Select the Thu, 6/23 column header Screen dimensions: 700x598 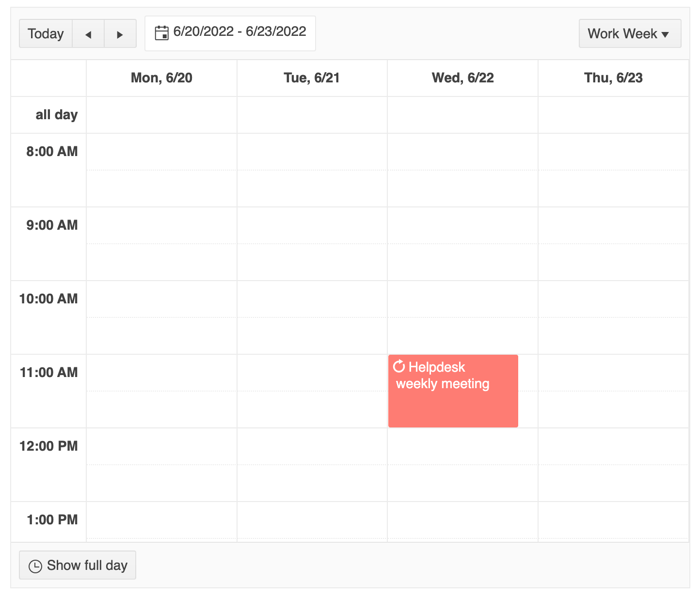pyautogui.click(x=613, y=78)
